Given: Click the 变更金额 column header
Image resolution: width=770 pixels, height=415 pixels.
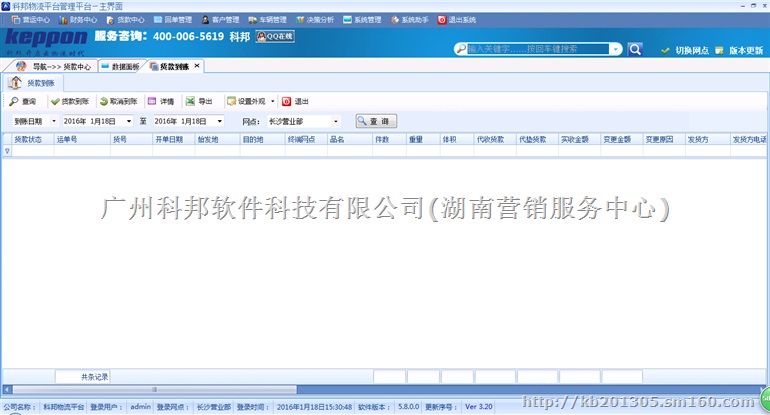Looking at the screenshot, I should tap(622, 139).
